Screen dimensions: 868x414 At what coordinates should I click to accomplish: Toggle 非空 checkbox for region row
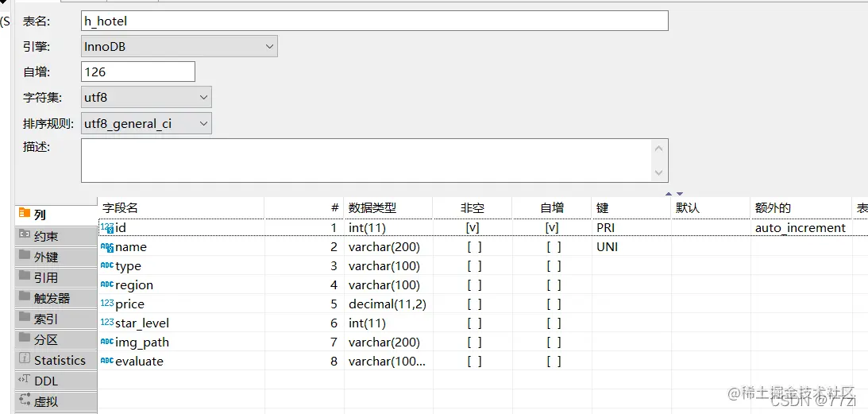click(x=474, y=284)
